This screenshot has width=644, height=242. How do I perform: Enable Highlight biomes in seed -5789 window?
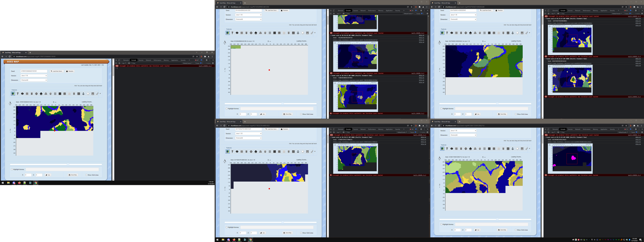pos(12,170)
